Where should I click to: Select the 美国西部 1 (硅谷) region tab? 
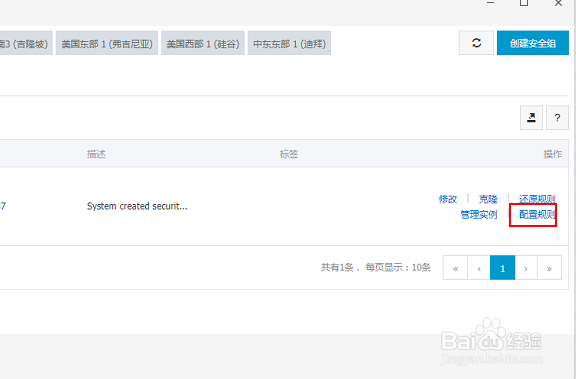203,43
